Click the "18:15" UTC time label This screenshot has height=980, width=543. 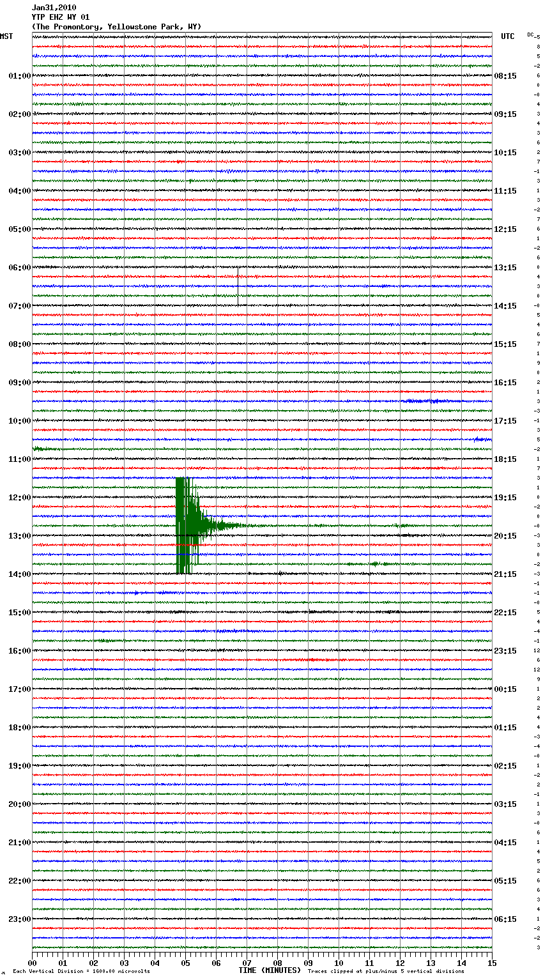tap(505, 459)
